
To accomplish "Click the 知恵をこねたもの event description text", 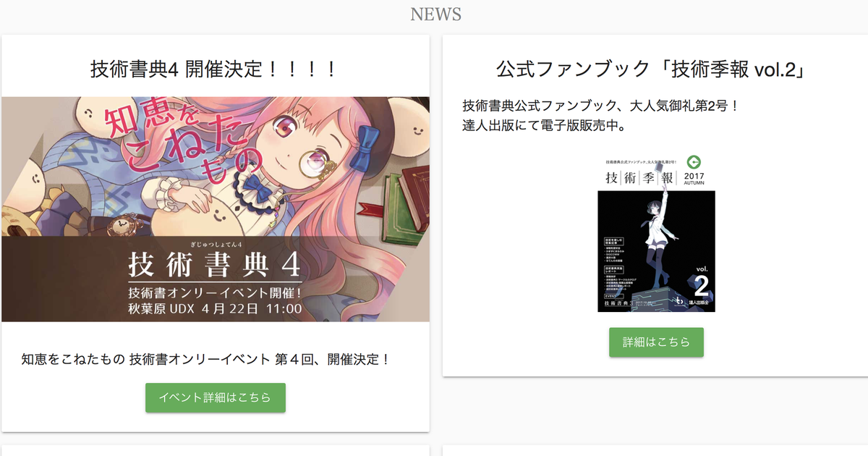I will (x=206, y=359).
